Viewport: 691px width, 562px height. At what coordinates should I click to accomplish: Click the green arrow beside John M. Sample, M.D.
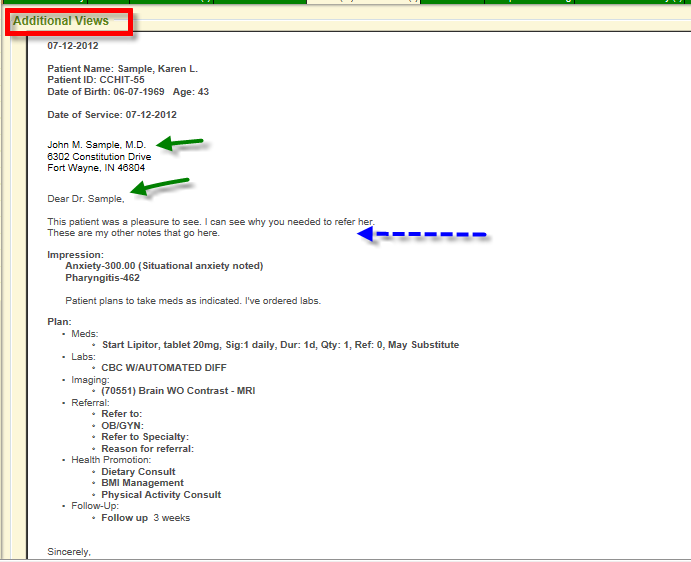181,145
